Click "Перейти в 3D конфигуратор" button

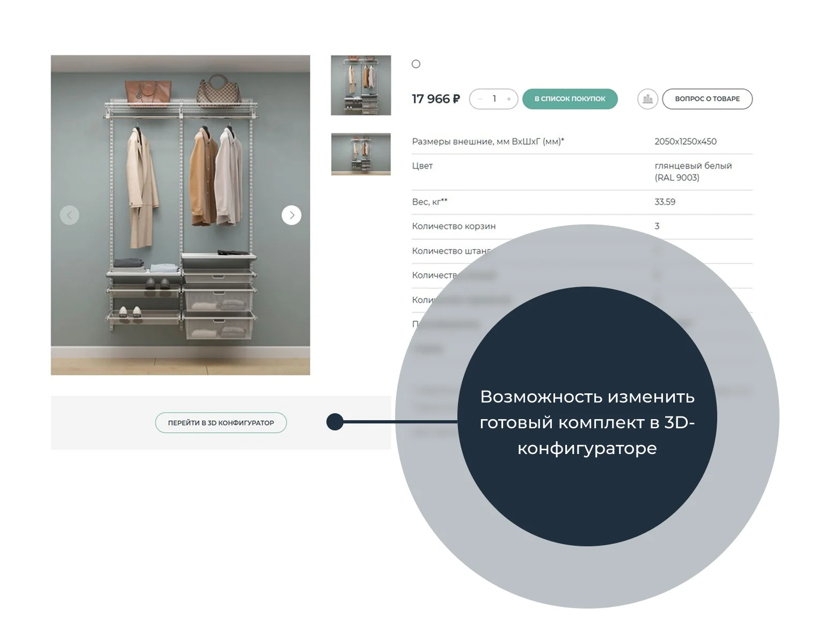[x=221, y=423]
